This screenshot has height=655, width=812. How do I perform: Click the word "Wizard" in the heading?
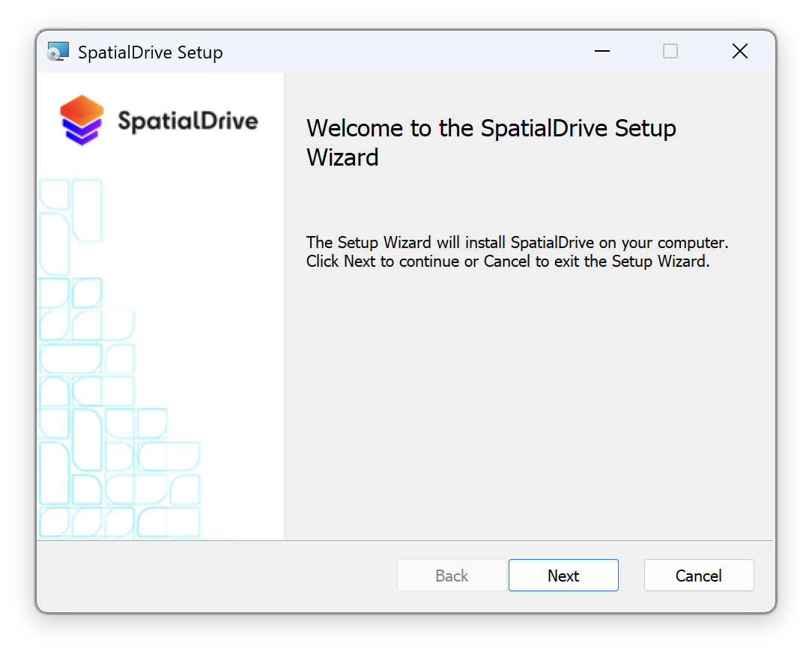pos(342,157)
